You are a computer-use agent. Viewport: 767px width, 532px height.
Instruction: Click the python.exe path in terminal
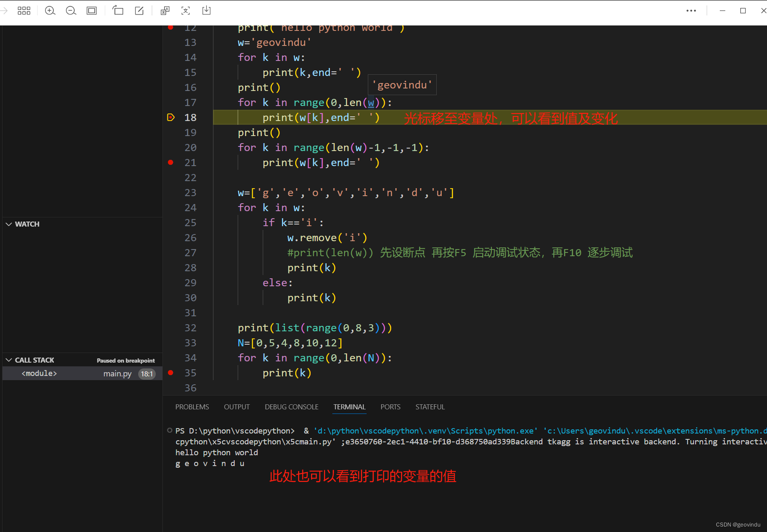point(425,431)
